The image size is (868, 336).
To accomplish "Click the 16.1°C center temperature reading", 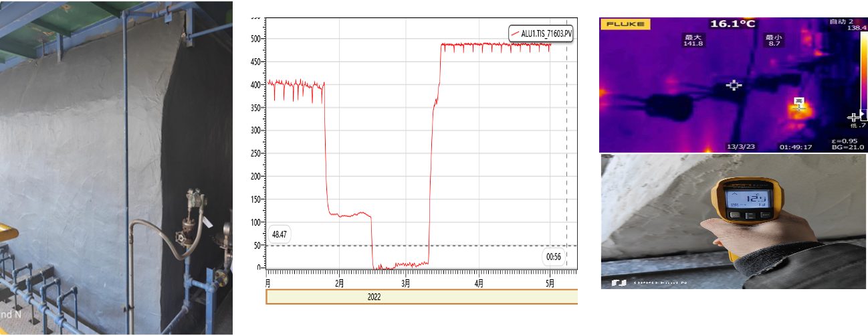I will 732,24.
